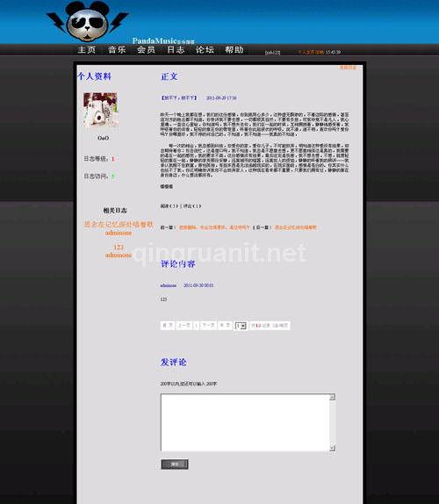The image size is (439, 504).
Task: Click the user profile avatar photo
Action: (x=101, y=110)
